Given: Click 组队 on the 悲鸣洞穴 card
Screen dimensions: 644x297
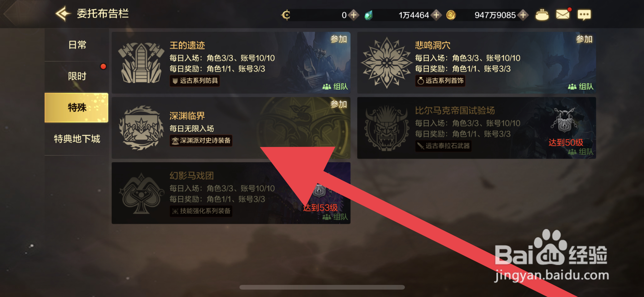Looking at the screenshot, I should (581, 87).
